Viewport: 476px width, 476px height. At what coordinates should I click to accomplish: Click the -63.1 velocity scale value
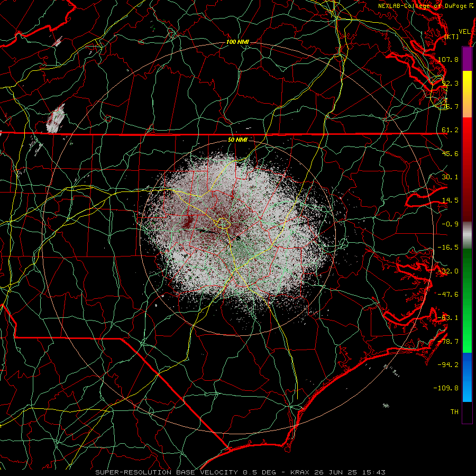pos(448,318)
